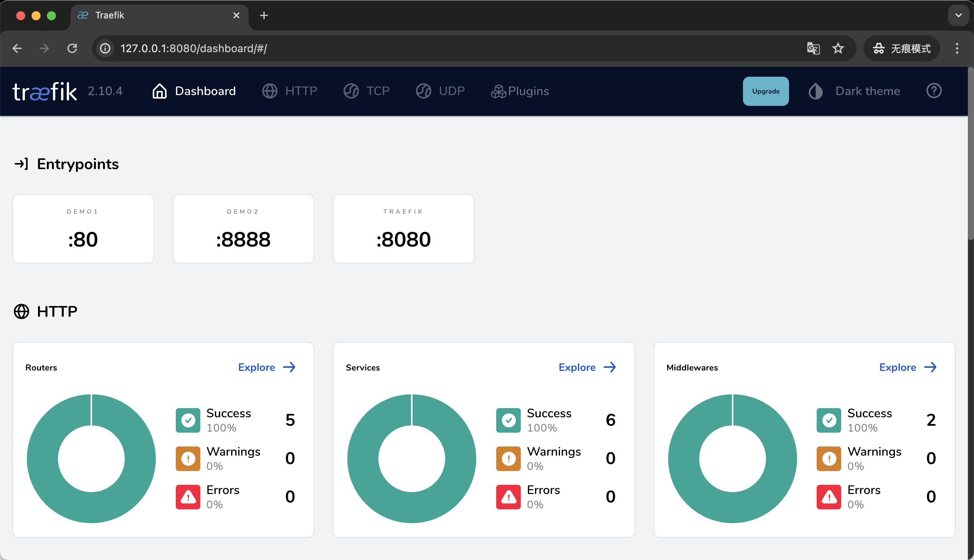Open the help question mark icon

pyautogui.click(x=934, y=91)
